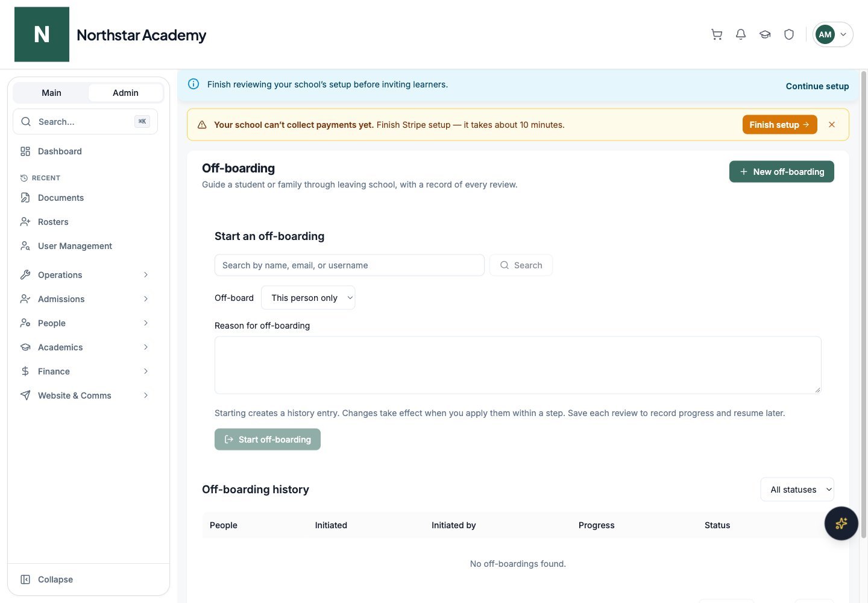This screenshot has width=868, height=603.
Task: Open Rosters in recent list
Action: point(85,222)
